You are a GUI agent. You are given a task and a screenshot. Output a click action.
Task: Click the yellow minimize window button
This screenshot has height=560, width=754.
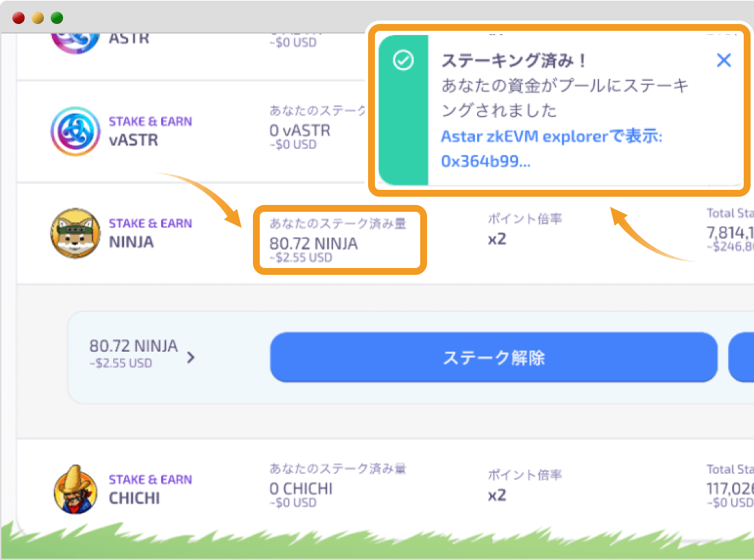tap(38, 18)
